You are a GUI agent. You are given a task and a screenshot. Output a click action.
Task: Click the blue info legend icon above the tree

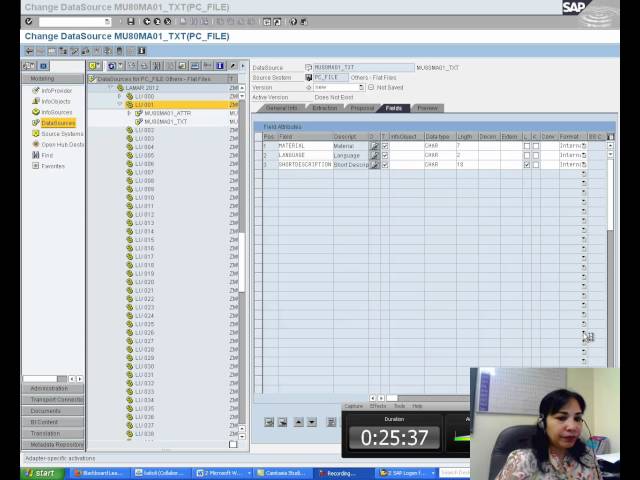pos(220,66)
